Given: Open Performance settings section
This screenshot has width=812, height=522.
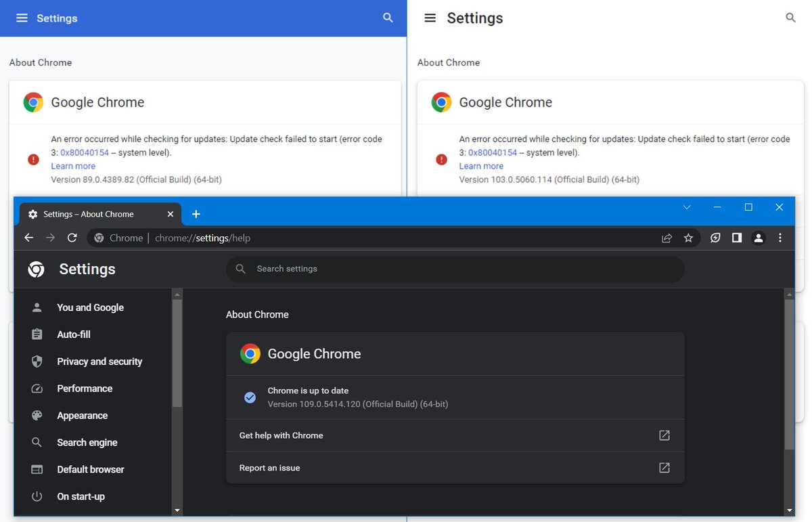Looking at the screenshot, I should click(84, 389).
